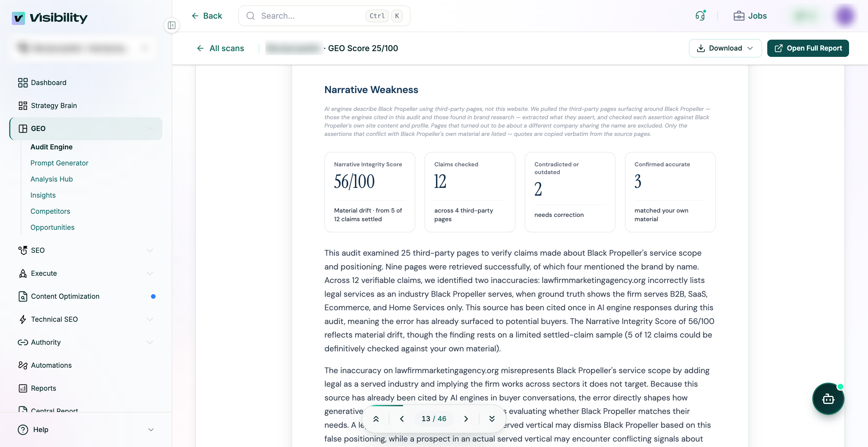Viewport: 868px width, 447px height.
Task: Open Content Optimization
Action: (86, 296)
